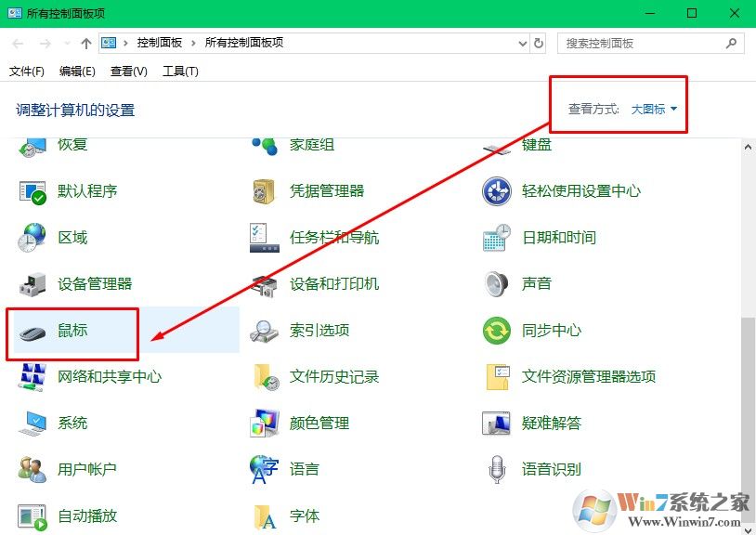Open the 用户帐户 icon
756x535 pixels.
33,469
